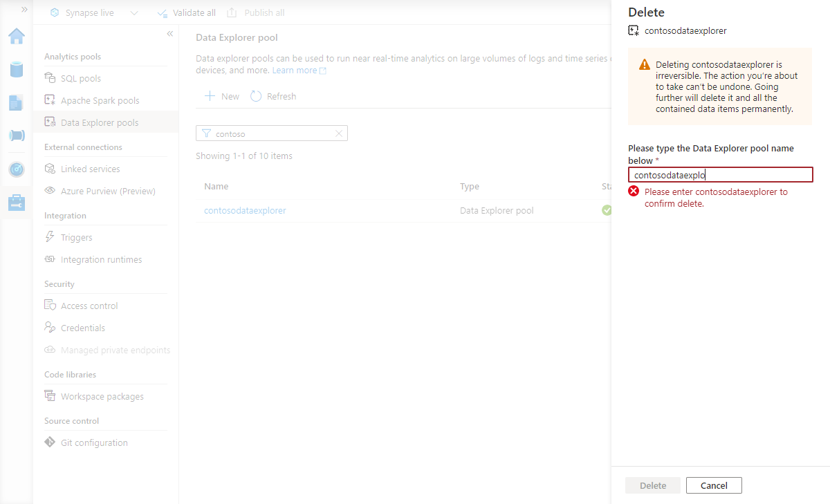The width and height of the screenshot is (830, 504).
Task: Select SQL pools in the sidebar
Action: pos(79,78)
